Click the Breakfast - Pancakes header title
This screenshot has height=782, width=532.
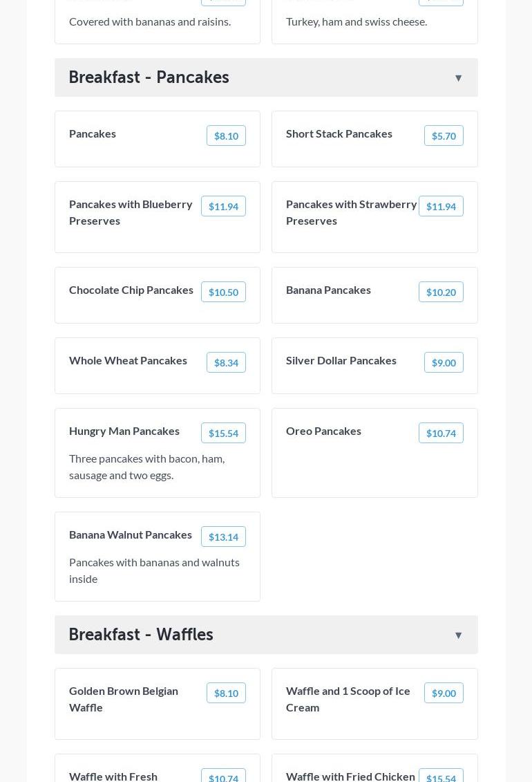pos(149,77)
